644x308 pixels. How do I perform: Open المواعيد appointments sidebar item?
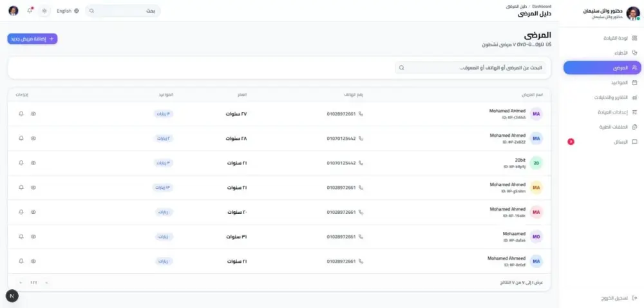[602, 82]
